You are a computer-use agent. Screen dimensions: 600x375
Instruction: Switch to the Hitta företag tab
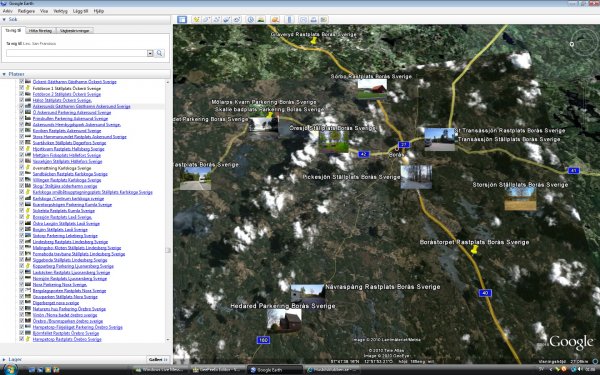41,31
